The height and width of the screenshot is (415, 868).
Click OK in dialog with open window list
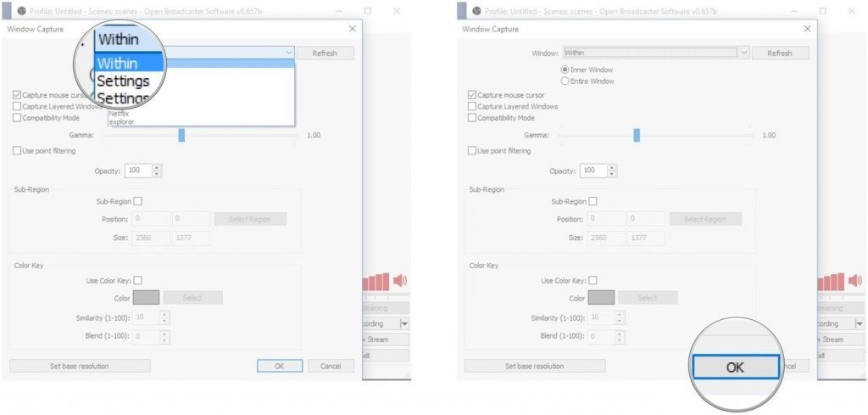(280, 366)
